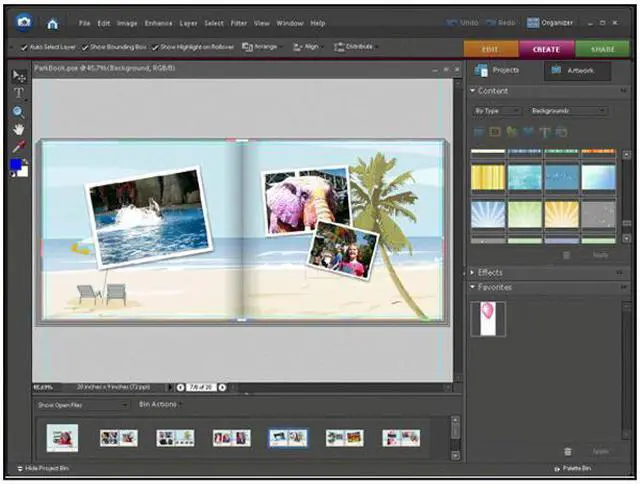The height and width of the screenshot is (484, 640).
Task: Select the Hand tool
Action: [x=18, y=129]
